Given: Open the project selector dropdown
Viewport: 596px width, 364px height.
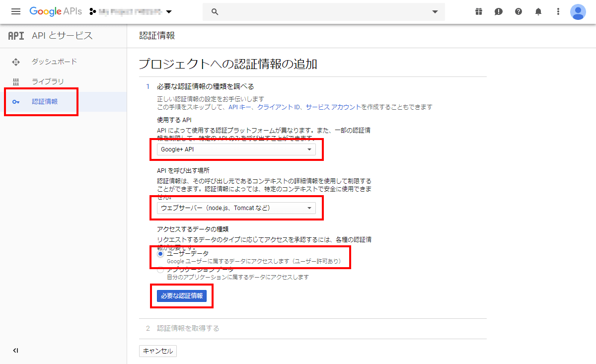Looking at the screenshot, I should (x=131, y=11).
